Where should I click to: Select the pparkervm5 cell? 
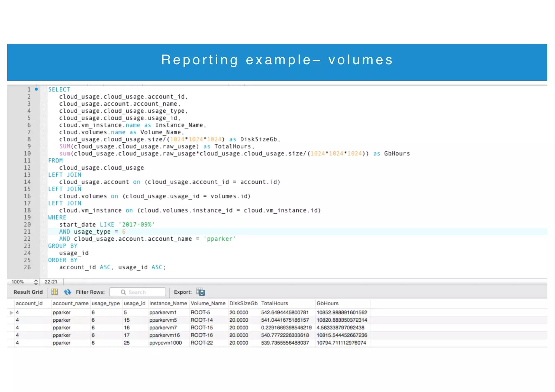(x=163, y=320)
